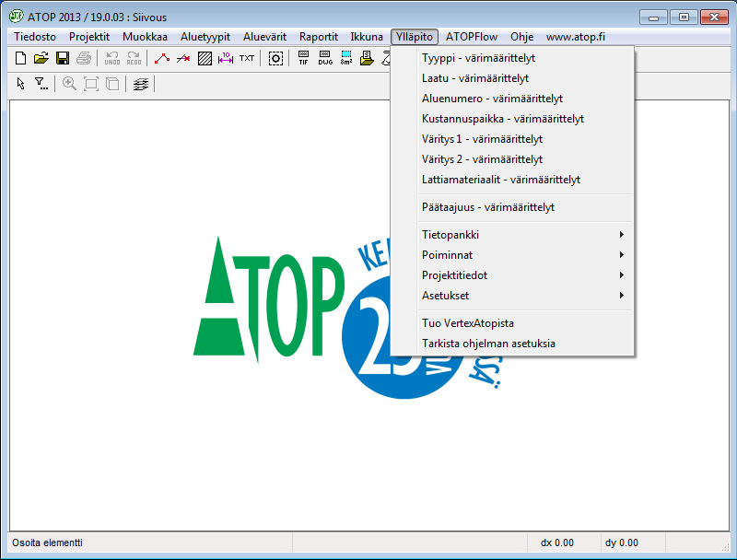Choose Väritys 2 - värimäärittelyt

(x=512, y=158)
